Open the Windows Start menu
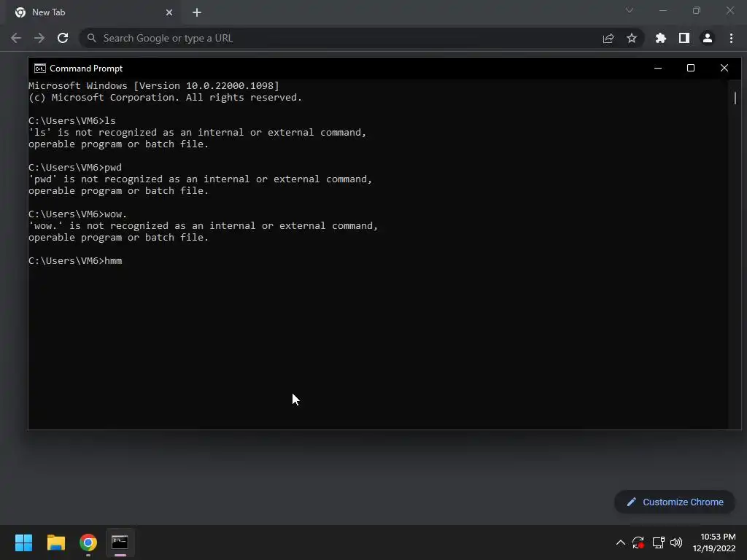The width and height of the screenshot is (747, 560). tap(23, 542)
